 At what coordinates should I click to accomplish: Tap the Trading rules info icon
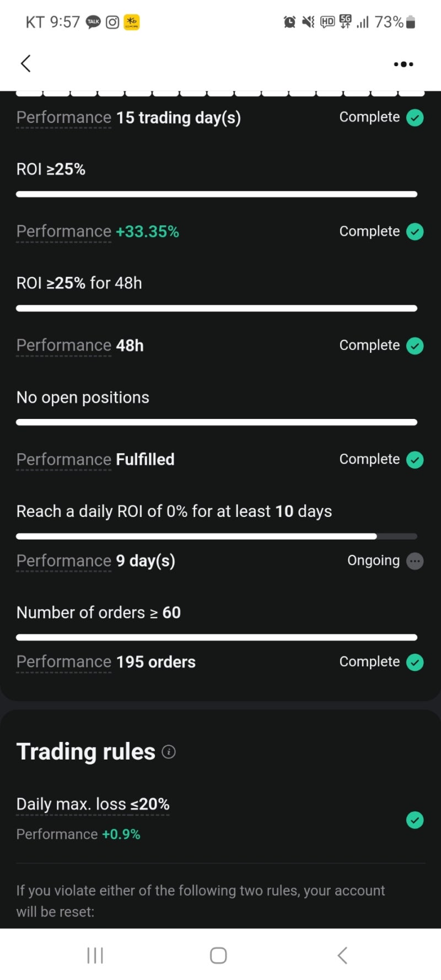(x=169, y=752)
